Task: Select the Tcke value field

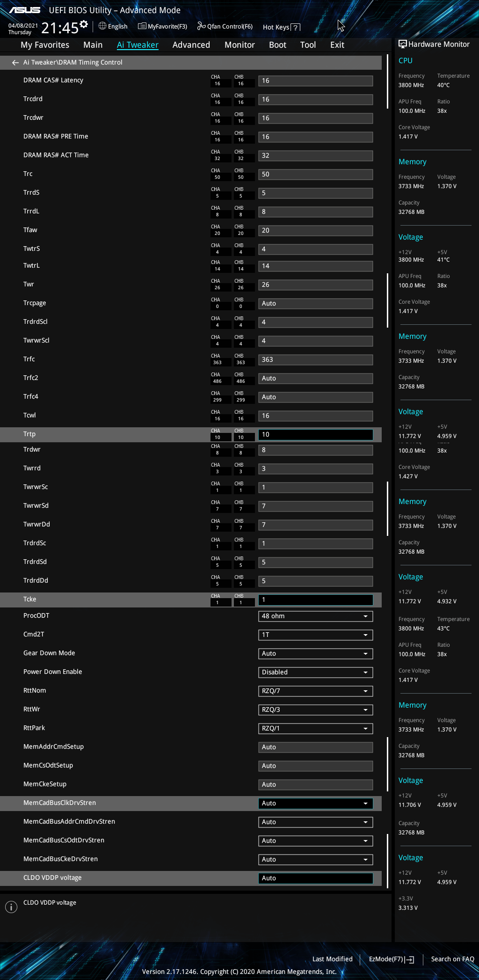Action: (x=315, y=600)
